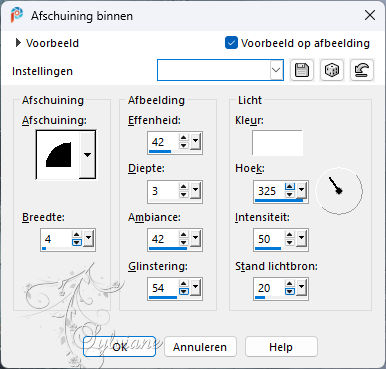Decrease Diepte with the down arrow
This screenshot has height=369, width=386.
click(183, 194)
